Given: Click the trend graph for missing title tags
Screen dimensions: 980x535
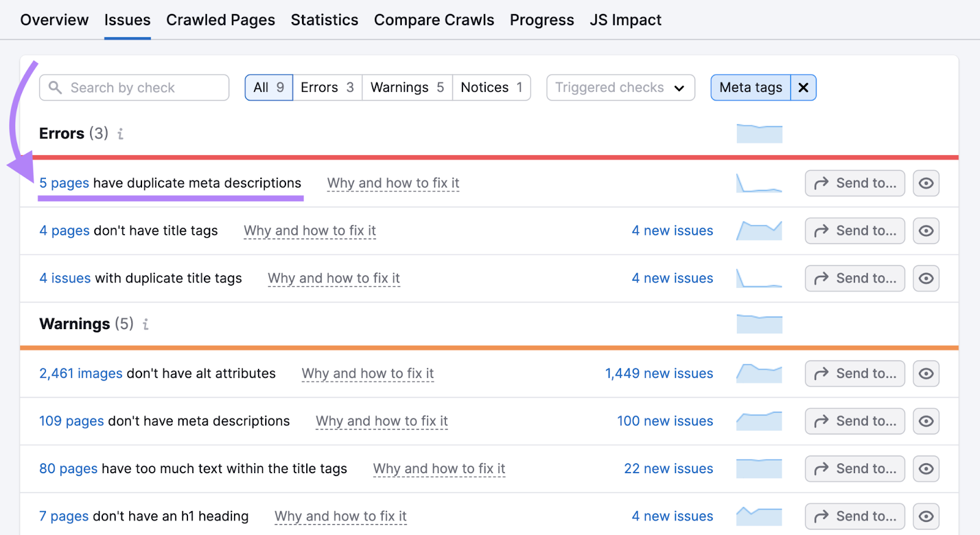Looking at the screenshot, I should (759, 231).
